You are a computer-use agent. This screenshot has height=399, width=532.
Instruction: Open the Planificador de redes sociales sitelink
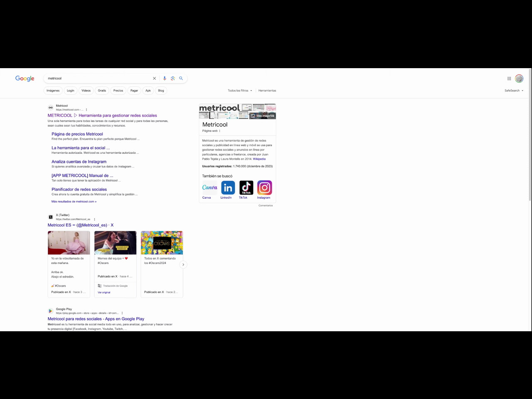click(x=79, y=190)
